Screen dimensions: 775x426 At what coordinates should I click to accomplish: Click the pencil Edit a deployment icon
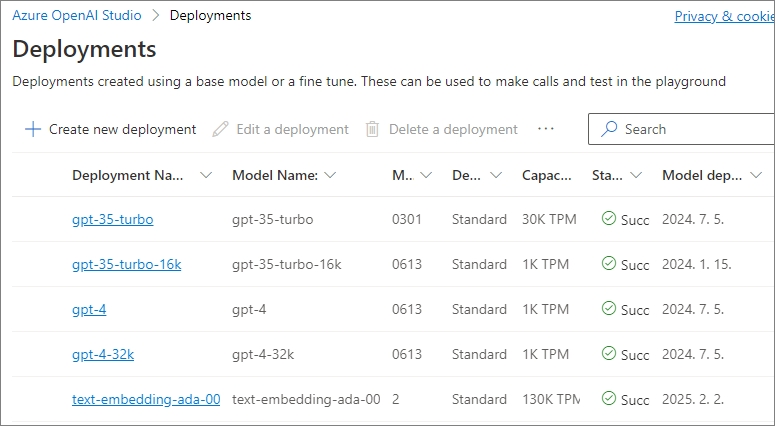pos(221,129)
